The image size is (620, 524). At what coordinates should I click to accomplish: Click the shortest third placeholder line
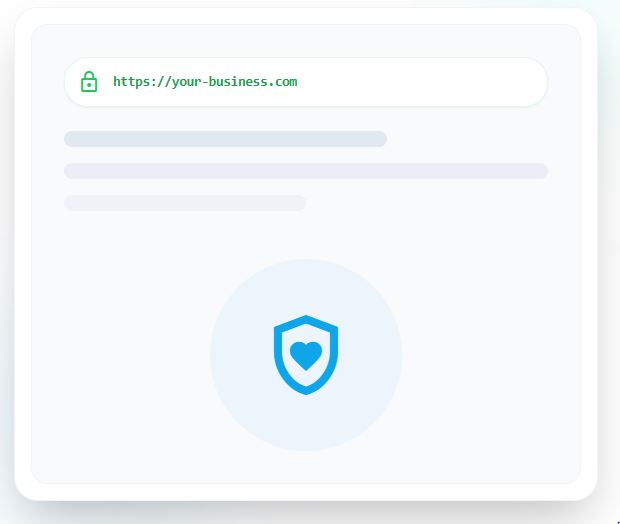tap(185, 203)
